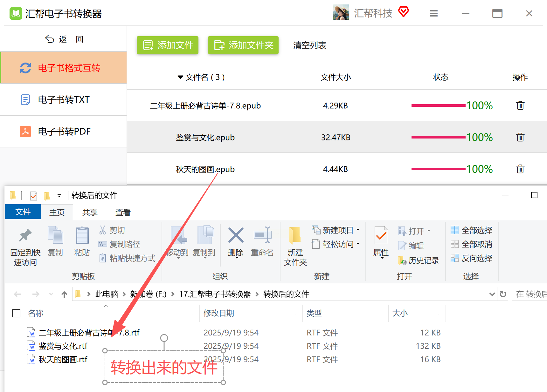This screenshot has width=547, height=392.
Task: Click the Explorer back arrow
Action: [17, 294]
